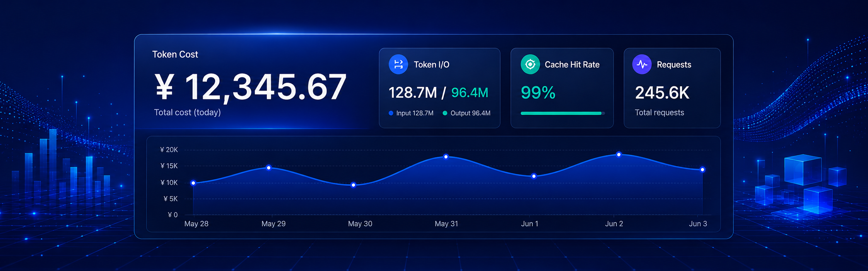Click the Total requests caption
Image resolution: width=868 pixels, height=271 pixels.
pos(659,112)
